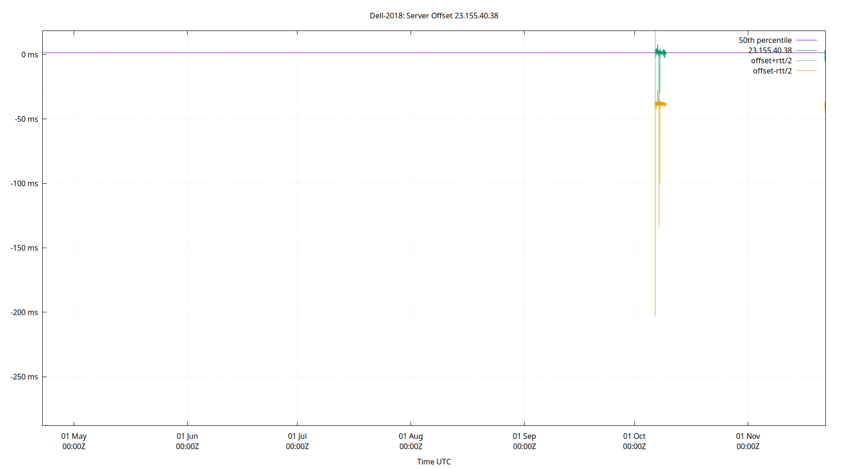Image resolution: width=868 pixels, height=469 pixels.
Task: Select the Time UTC axis caption
Action: point(434,461)
